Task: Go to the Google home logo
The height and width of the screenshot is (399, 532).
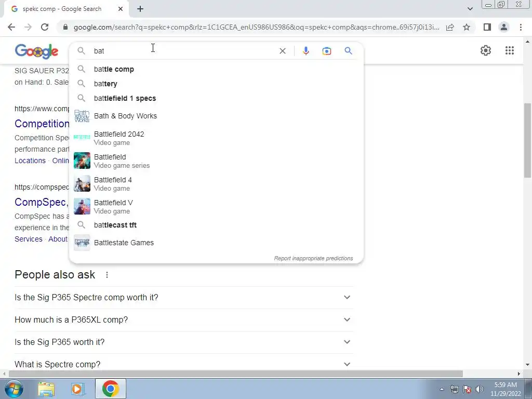Action: pos(37,51)
